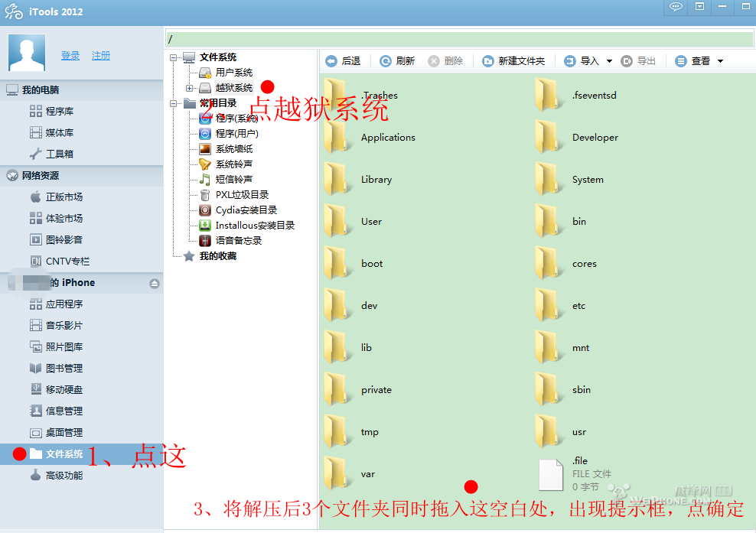Select 用户系统 in the tree
This screenshot has width=756, height=533.
(234, 73)
